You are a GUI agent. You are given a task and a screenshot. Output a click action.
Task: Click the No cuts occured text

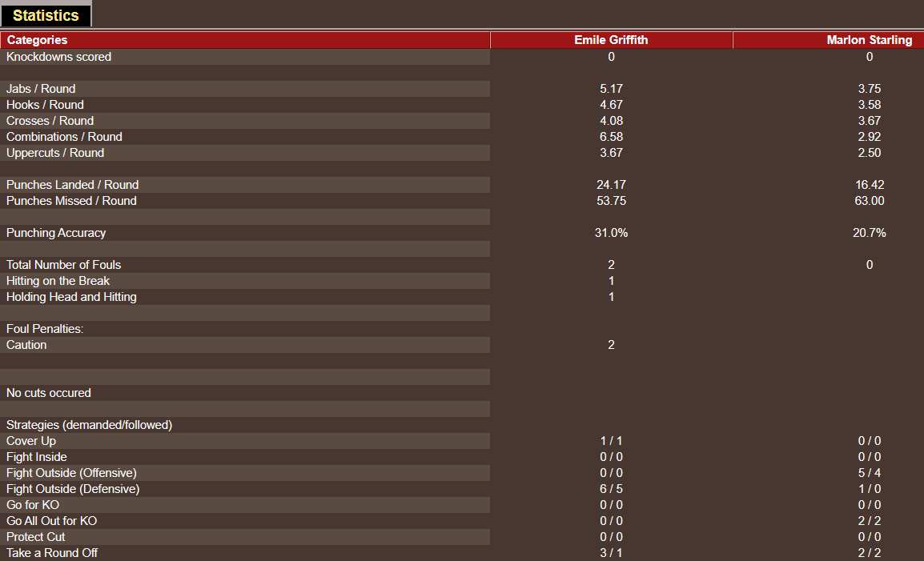click(x=48, y=393)
